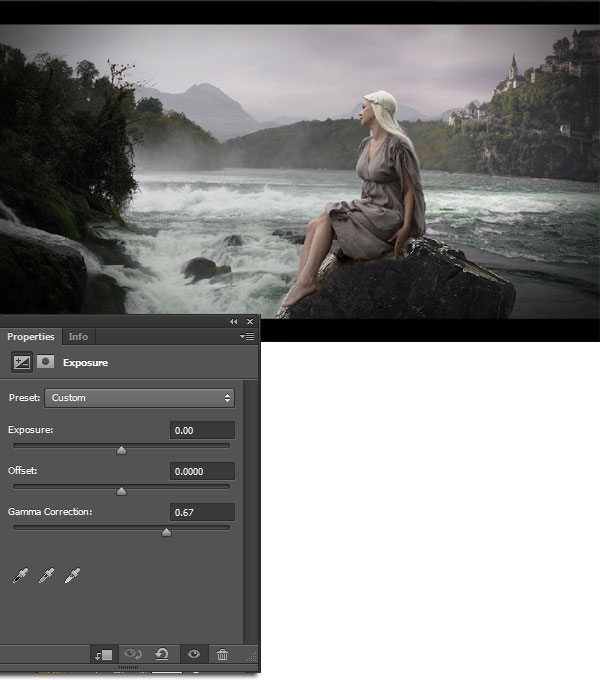Close the Properties panel
600x680 pixels.
(x=250, y=321)
